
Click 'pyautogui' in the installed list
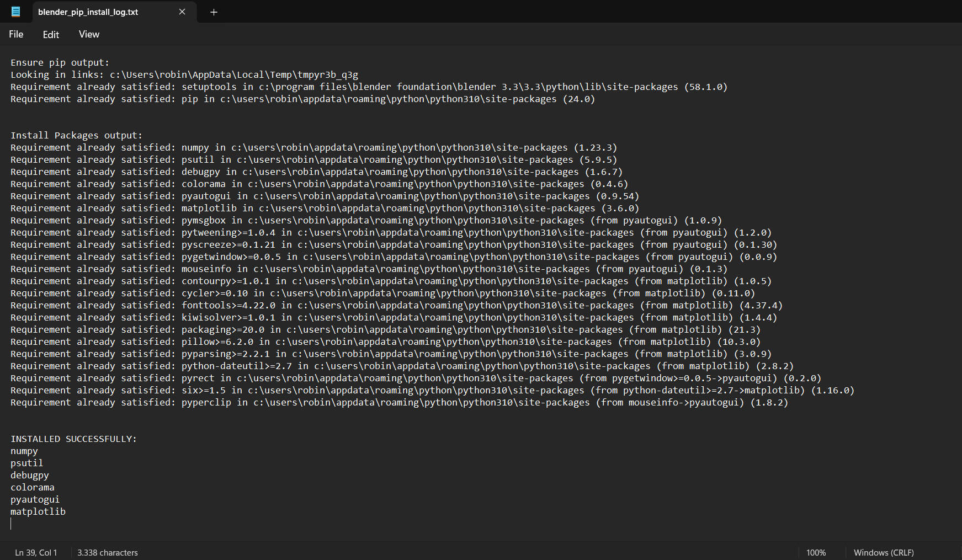35,499
